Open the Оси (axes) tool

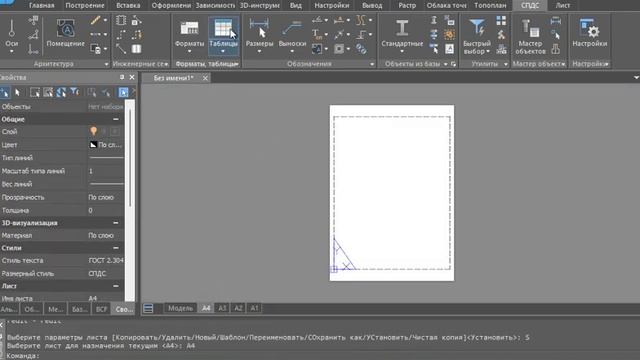(11, 36)
